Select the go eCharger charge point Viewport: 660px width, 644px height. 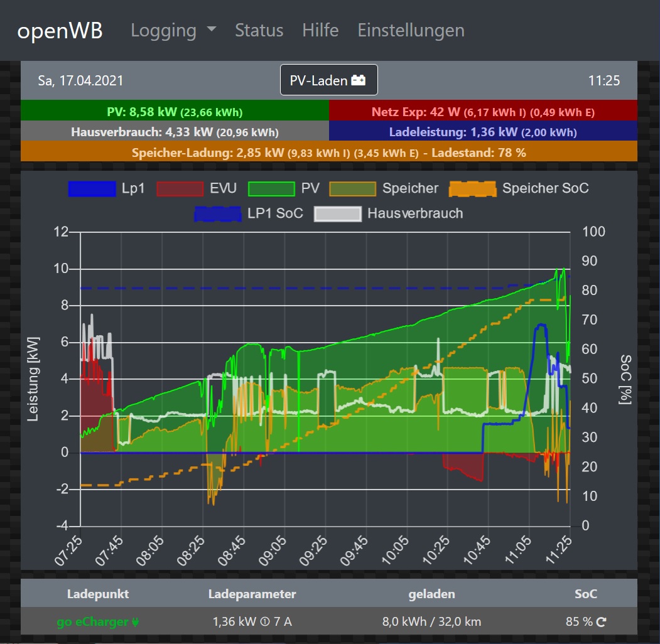92,622
